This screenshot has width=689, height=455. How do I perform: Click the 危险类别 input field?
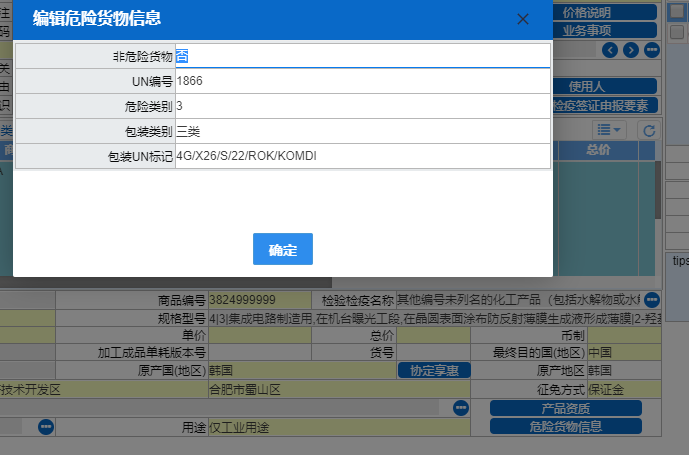[362, 106]
